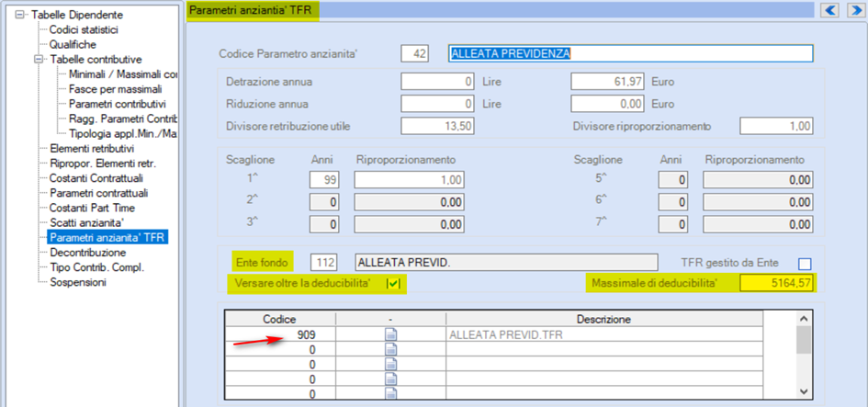Screen dimensions: 868x407
Task: Collapse the Tabelle Dipendente tree node
Action: [x=20, y=15]
